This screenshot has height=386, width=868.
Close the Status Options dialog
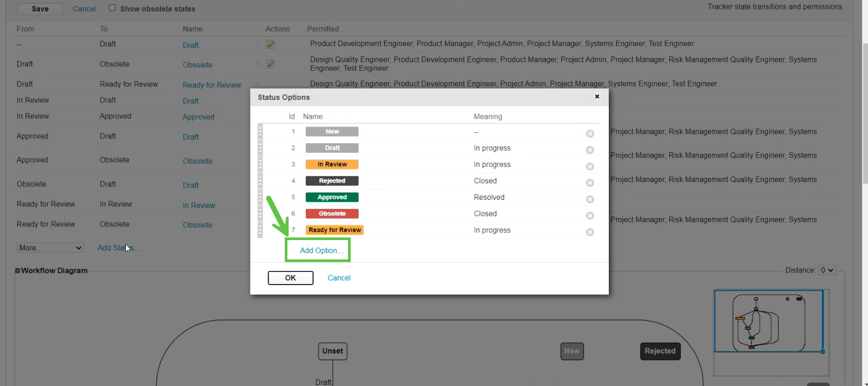[597, 97]
